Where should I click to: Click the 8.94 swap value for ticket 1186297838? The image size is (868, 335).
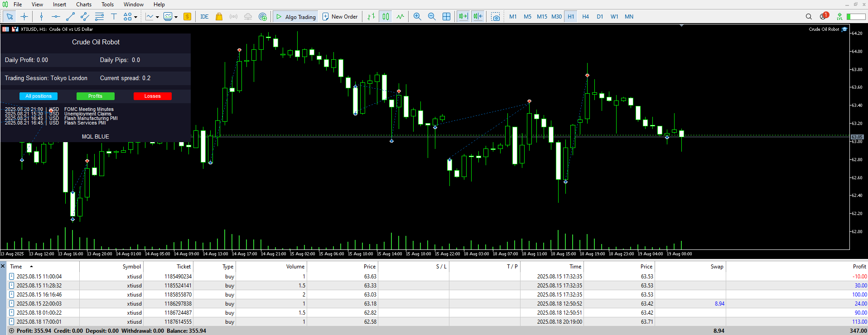[x=719, y=304]
